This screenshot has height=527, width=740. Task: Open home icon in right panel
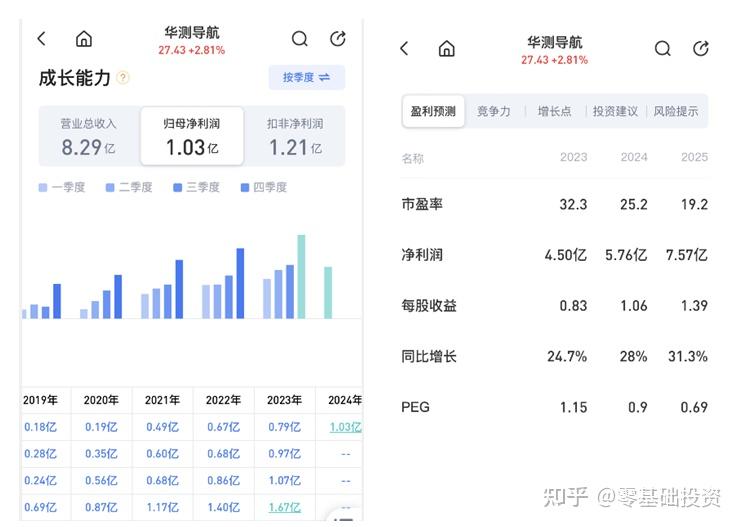click(446, 49)
